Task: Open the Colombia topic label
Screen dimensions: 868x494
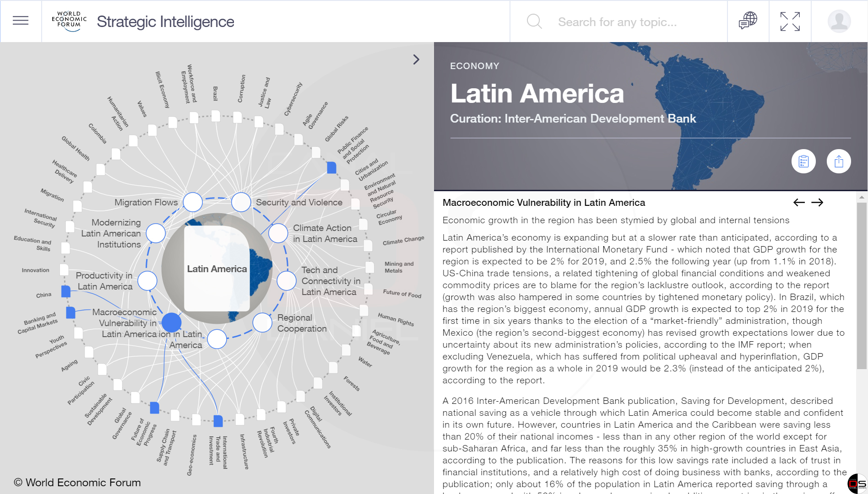Action: (x=98, y=133)
